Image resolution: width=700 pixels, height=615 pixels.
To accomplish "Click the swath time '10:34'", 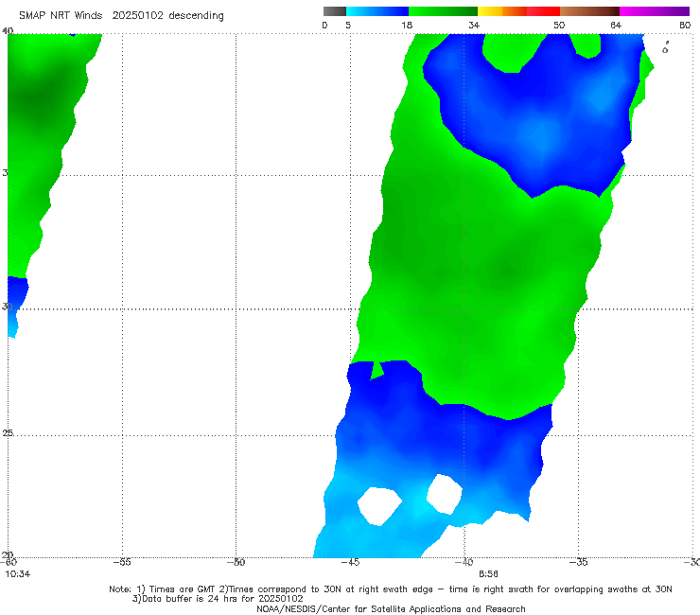I will click(x=18, y=574).
